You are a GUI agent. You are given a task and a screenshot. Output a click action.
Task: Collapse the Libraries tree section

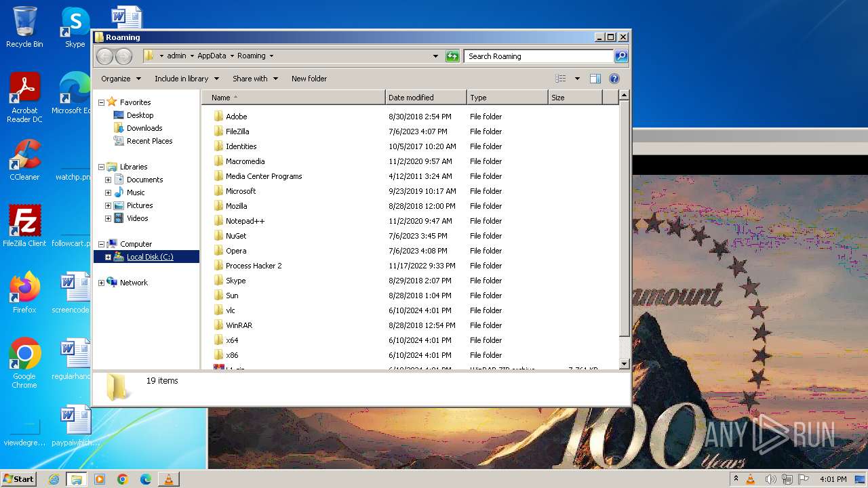coord(101,167)
